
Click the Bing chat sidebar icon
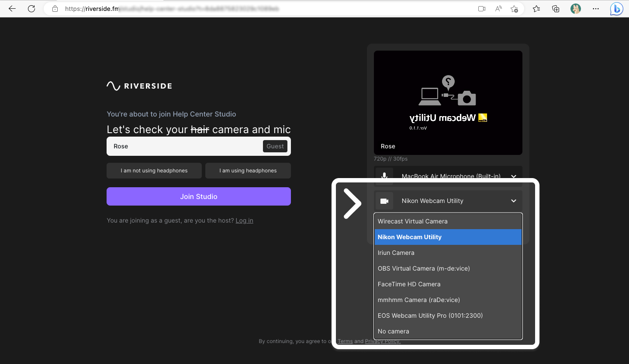616,9
